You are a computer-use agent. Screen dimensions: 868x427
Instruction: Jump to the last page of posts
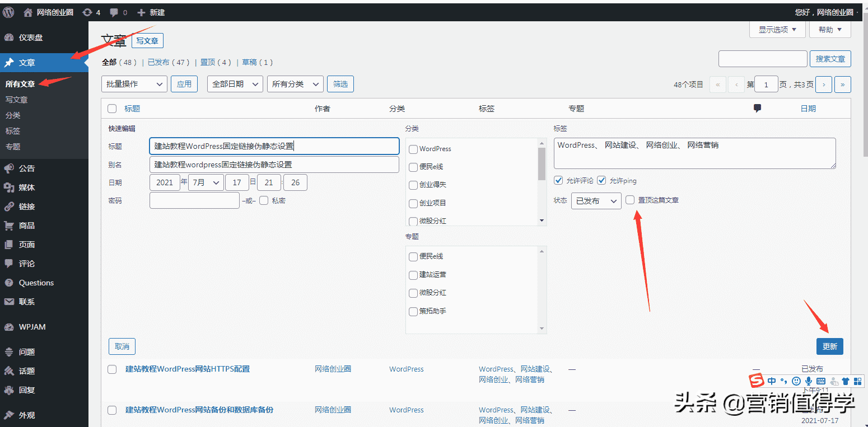click(842, 85)
